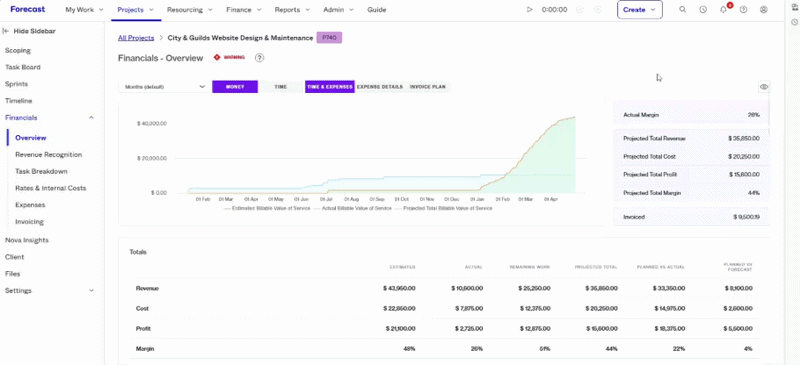Toggle Actual Billable Value legend entry
The image size is (800, 365).
(352, 208)
